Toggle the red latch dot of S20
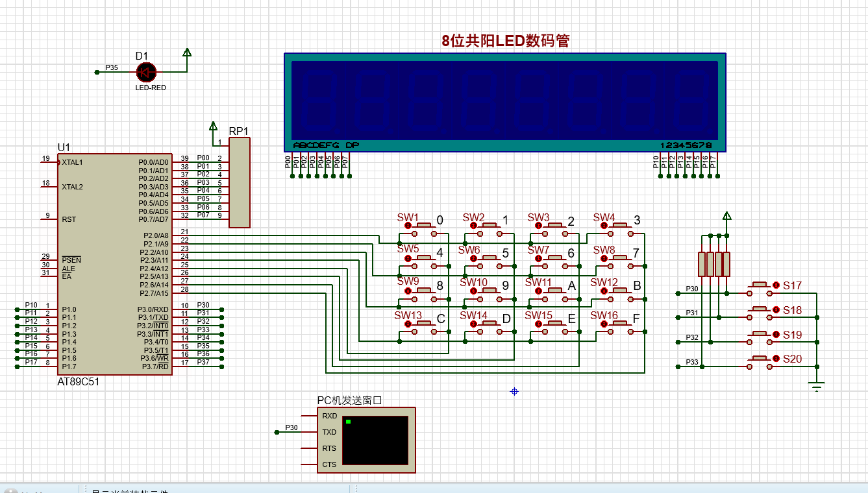The image size is (868, 493). tap(776, 359)
